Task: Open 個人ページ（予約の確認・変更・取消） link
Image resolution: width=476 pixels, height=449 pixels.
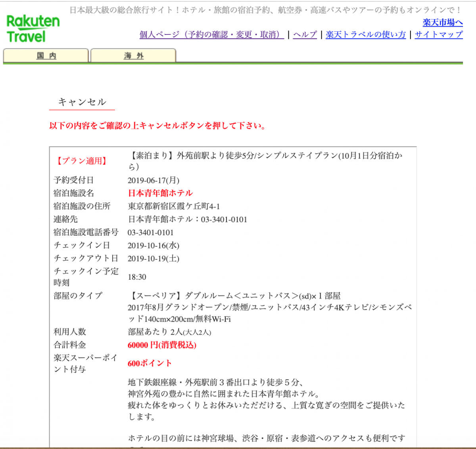Action: click(211, 35)
